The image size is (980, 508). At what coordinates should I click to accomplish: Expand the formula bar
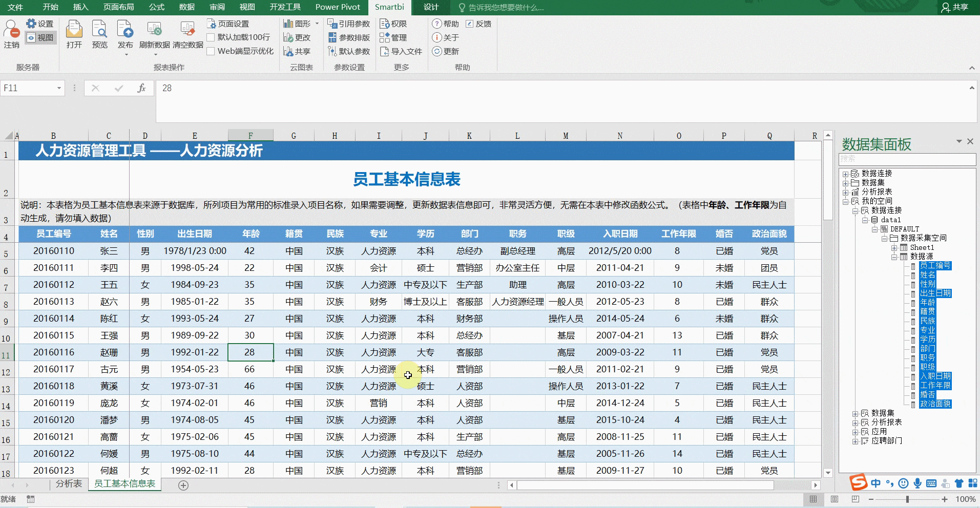[972, 88]
